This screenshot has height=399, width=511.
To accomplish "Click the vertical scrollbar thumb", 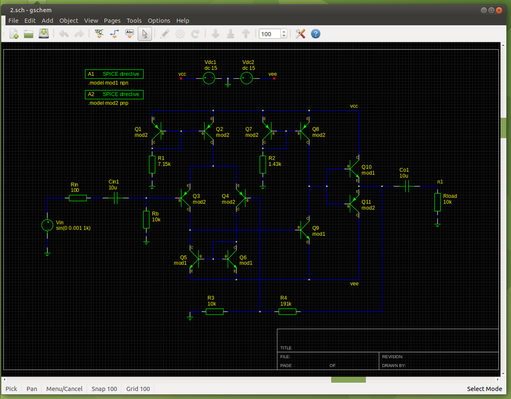I will [x=504, y=128].
